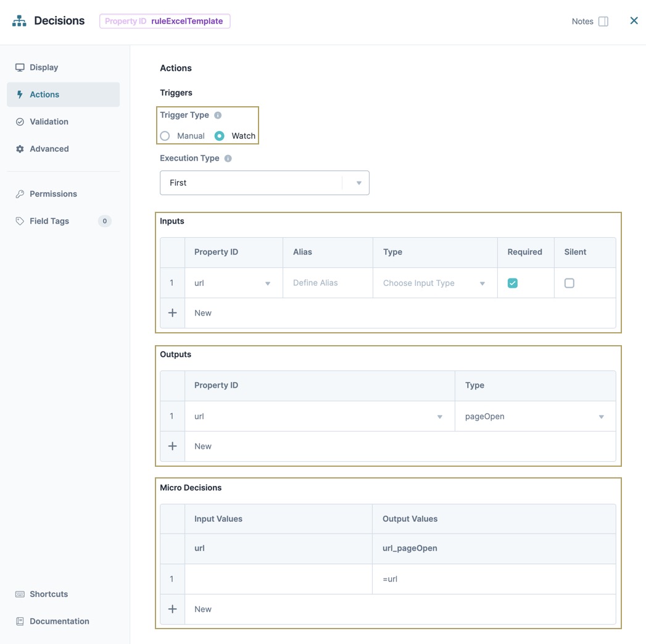Screen dimensions: 646x644
Task: Click the =url output value cell
Action: point(494,579)
